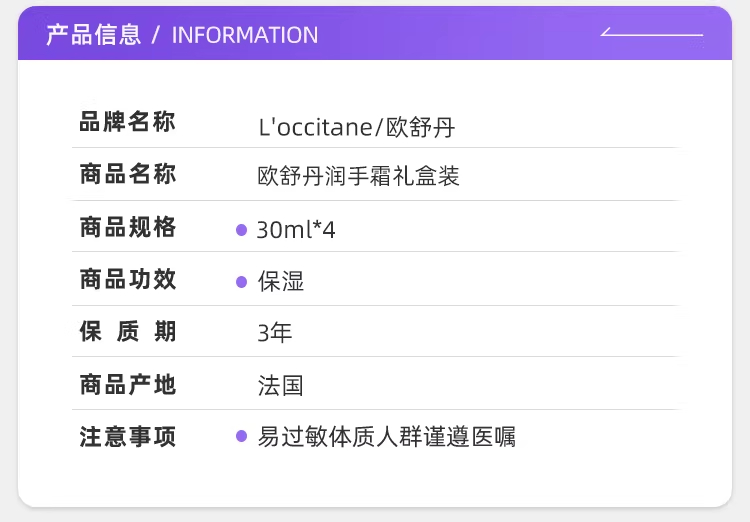Click the 保湿 efficacy value
Image resolution: width=750 pixels, height=522 pixels.
pyautogui.click(x=281, y=282)
